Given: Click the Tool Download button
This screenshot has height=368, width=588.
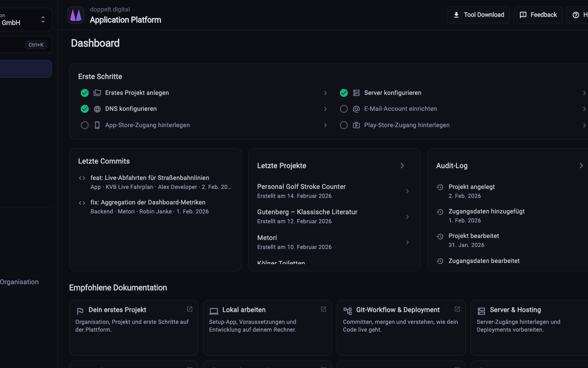Looking at the screenshot, I should tap(478, 15).
